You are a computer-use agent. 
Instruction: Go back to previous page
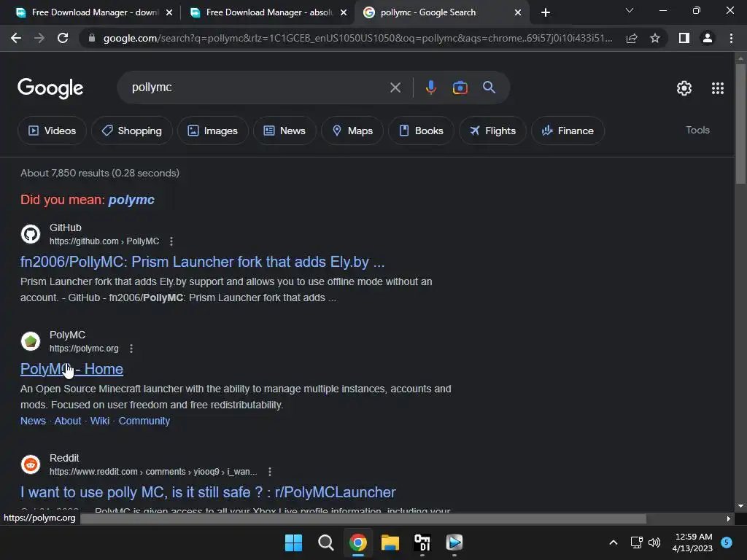(16, 38)
